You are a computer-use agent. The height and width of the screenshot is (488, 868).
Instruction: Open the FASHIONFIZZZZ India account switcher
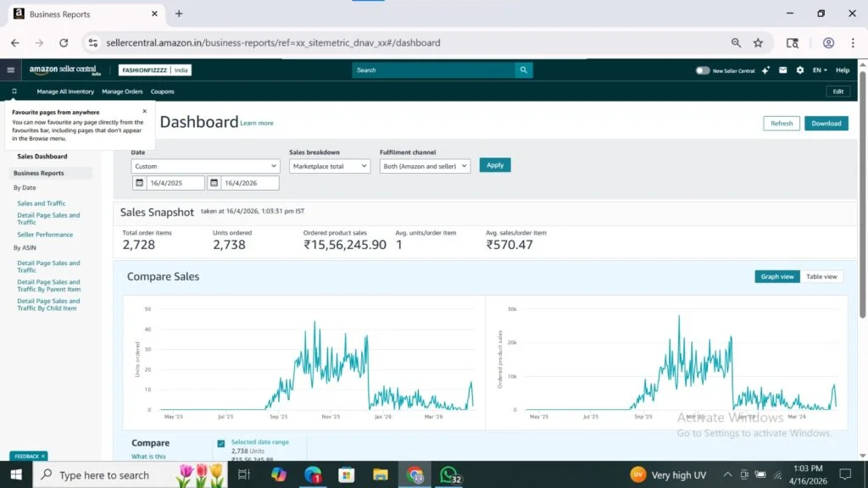(x=155, y=70)
